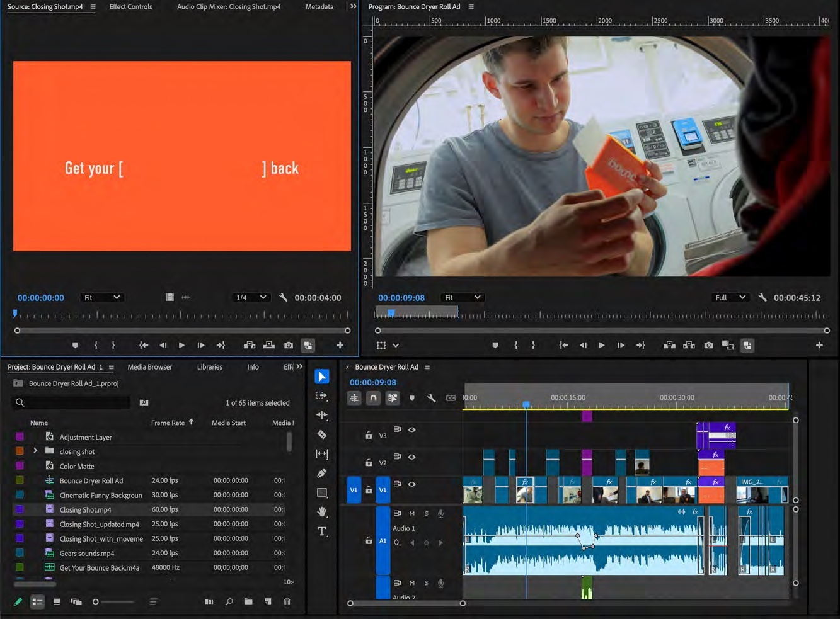Open Program playback resolution Full dropdown

pyautogui.click(x=730, y=297)
